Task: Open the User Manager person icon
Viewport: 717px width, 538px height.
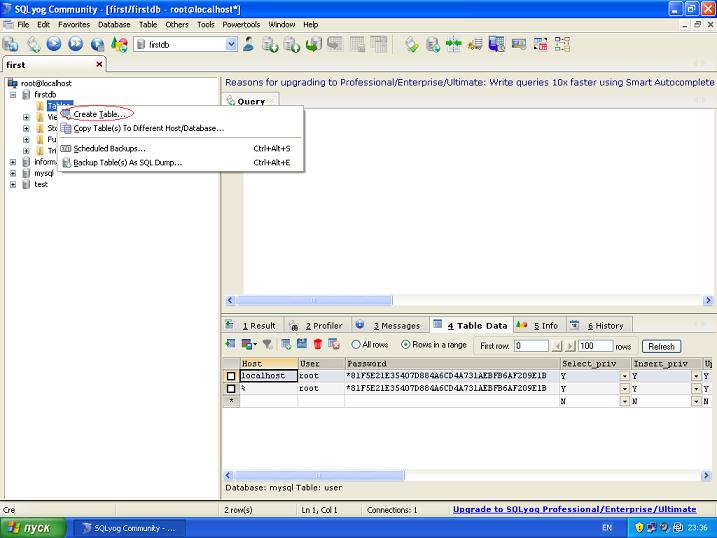Action: click(x=249, y=44)
